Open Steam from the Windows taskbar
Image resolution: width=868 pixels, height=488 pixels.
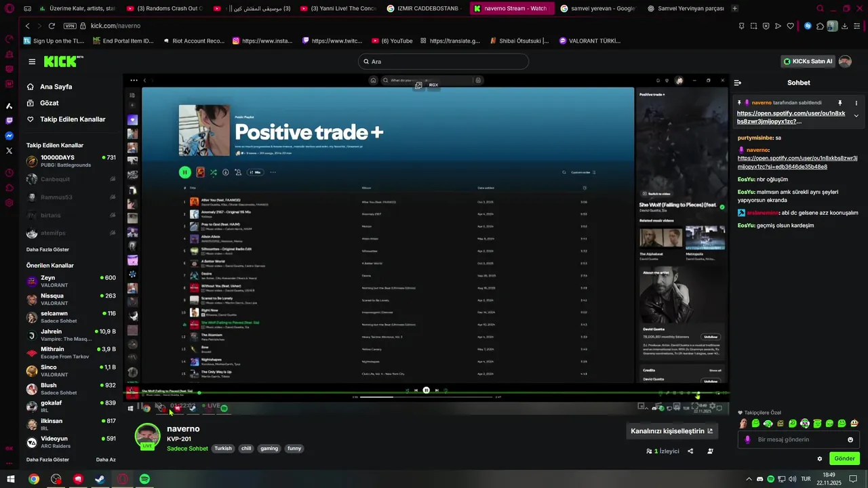tap(100, 479)
